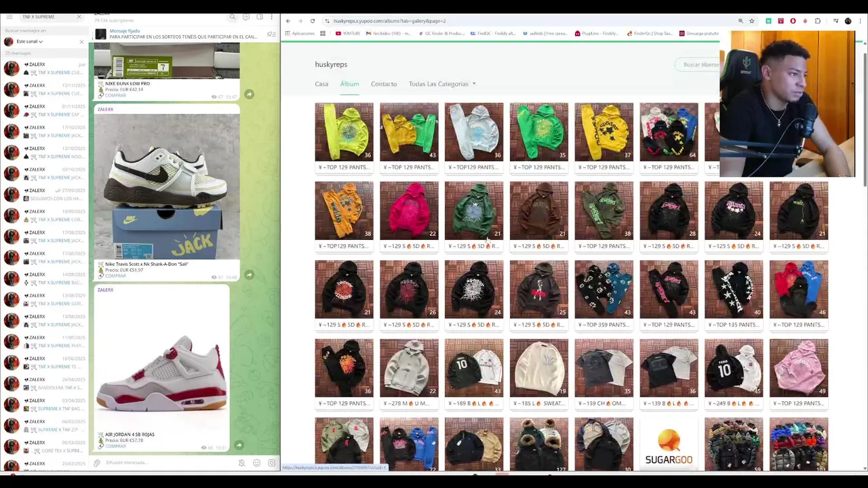This screenshot has height=488, width=868.
Task: Open the SUGARGOO logo album
Action: point(669,445)
